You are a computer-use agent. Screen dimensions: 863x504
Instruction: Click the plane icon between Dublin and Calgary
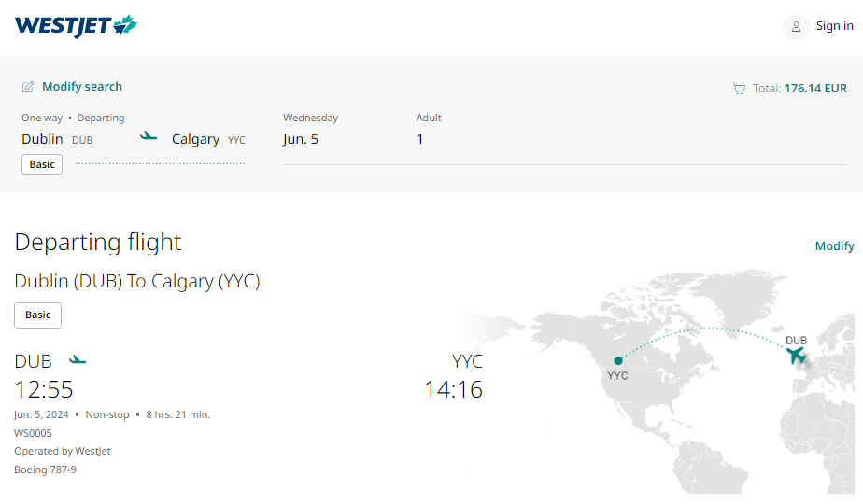[149, 136]
